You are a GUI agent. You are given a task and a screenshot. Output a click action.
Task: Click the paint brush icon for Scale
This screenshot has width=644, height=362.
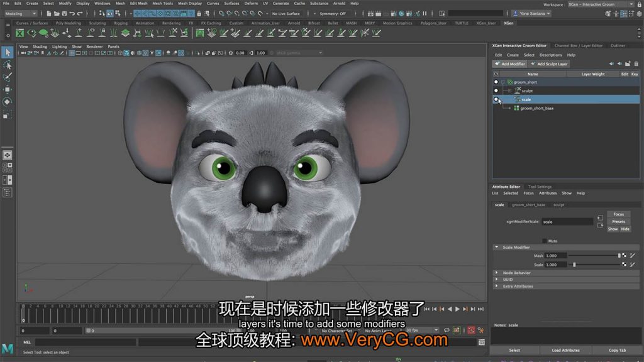[633, 265]
